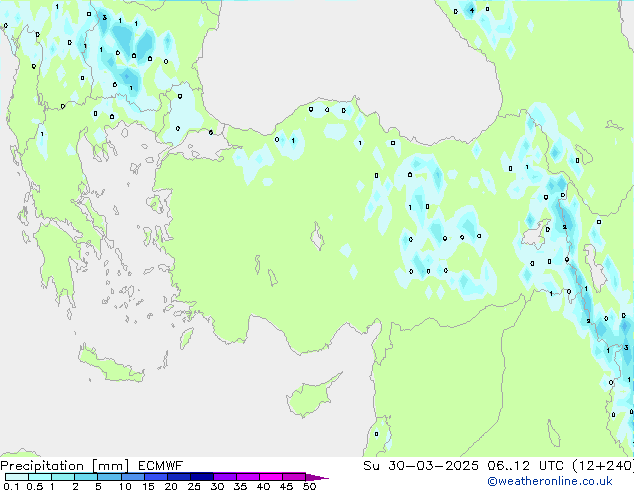Viewport: 634px width, 490px height.
Task: Click the legend value '25'
Action: coord(194,486)
